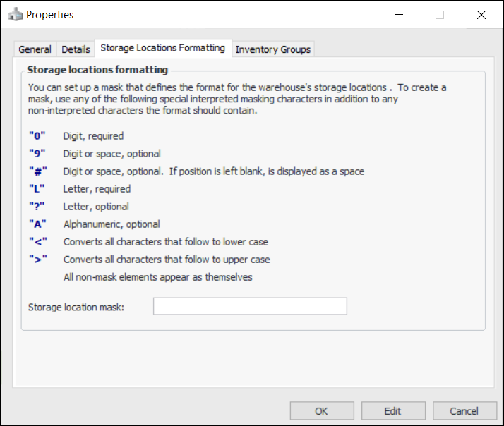The width and height of the screenshot is (504, 426).
Task: Click the "?" optional letter mask symbol
Action: click(37, 207)
